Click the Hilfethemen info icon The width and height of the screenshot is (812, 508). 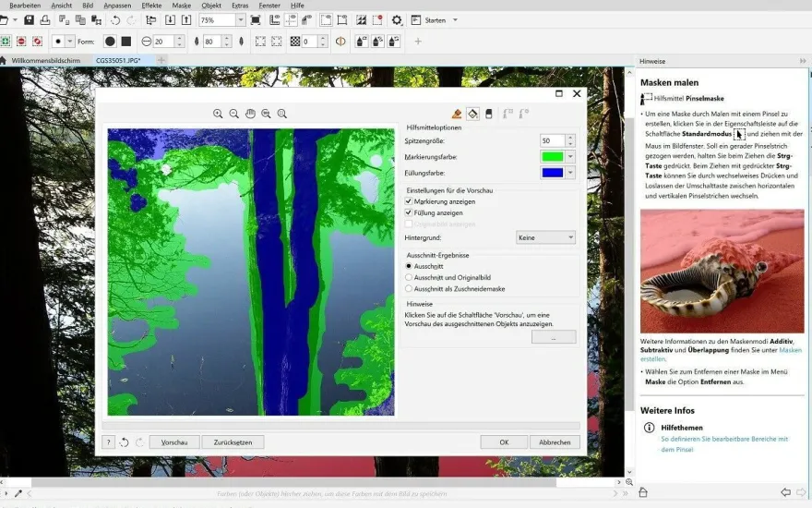(x=649, y=427)
